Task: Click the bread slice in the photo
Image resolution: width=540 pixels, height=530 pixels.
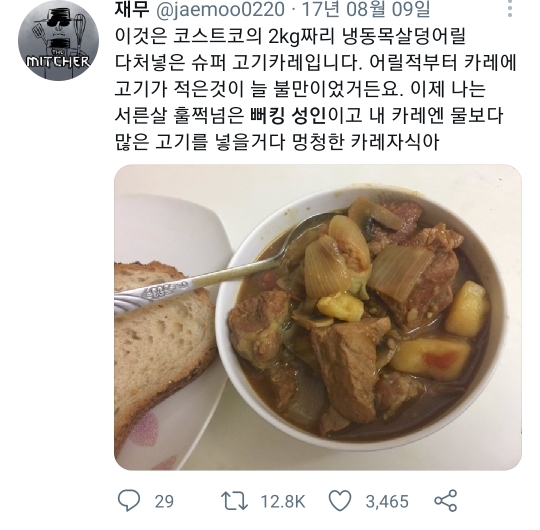Action: [x=162, y=344]
